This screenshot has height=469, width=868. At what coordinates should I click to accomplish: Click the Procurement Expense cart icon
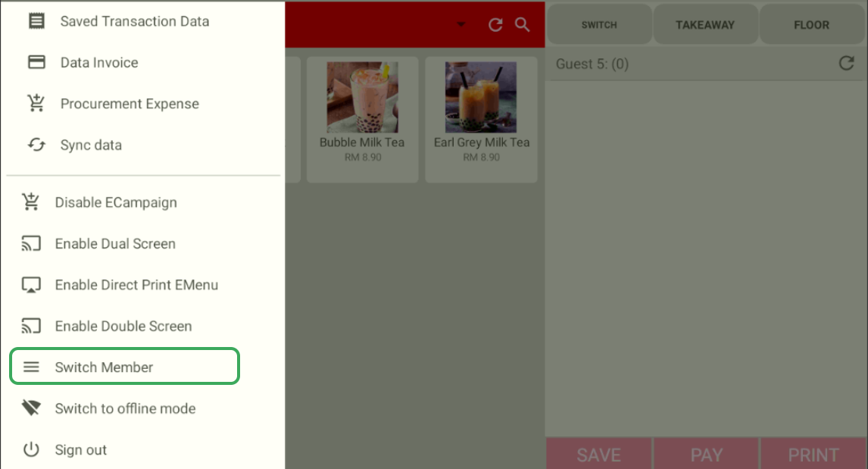[36, 103]
